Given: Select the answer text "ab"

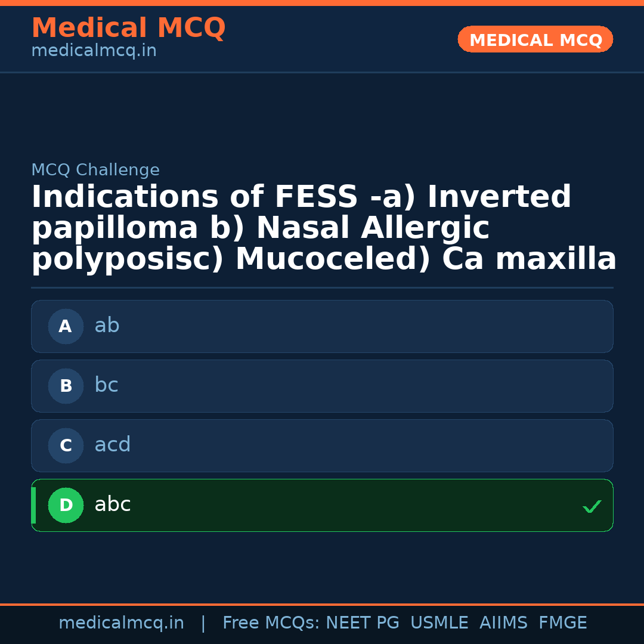Looking at the screenshot, I should pos(107,326).
